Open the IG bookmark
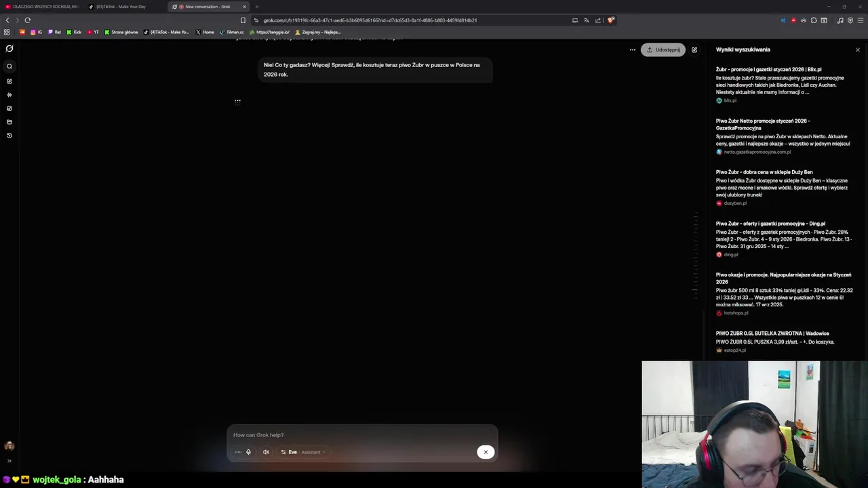 click(36, 32)
